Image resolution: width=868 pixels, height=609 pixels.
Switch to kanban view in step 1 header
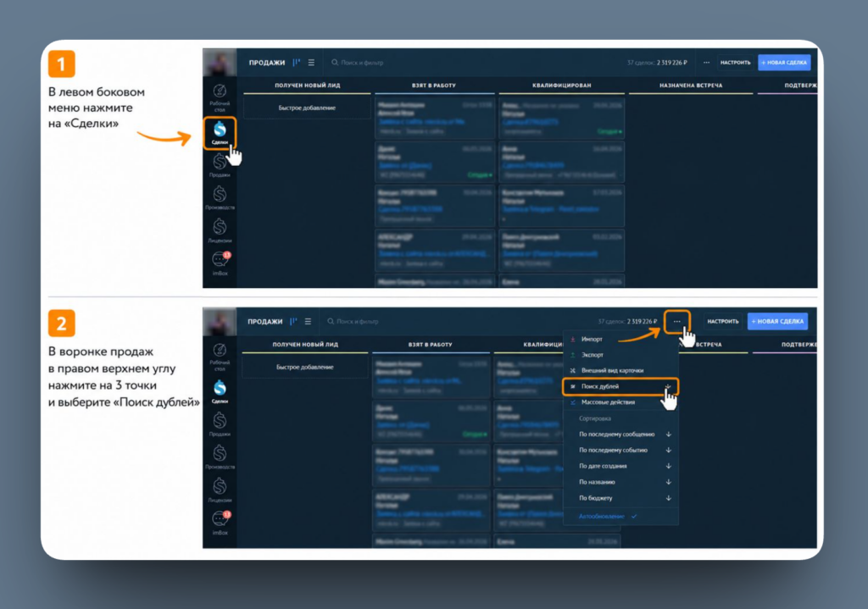point(296,63)
